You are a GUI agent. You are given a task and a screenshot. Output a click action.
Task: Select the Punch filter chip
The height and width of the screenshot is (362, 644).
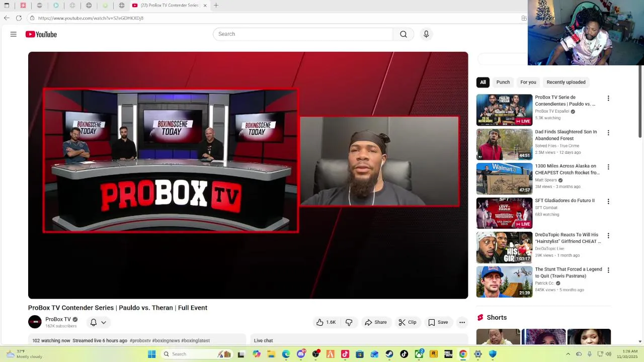(x=503, y=82)
